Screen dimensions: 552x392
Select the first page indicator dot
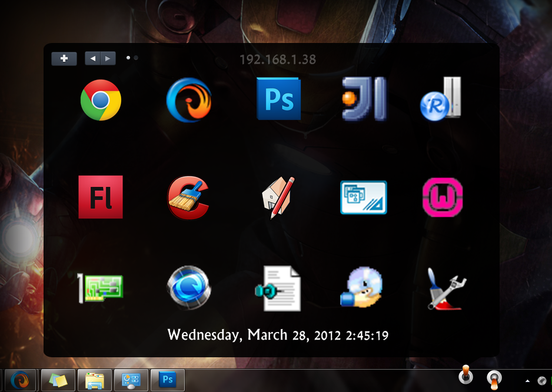(128, 58)
